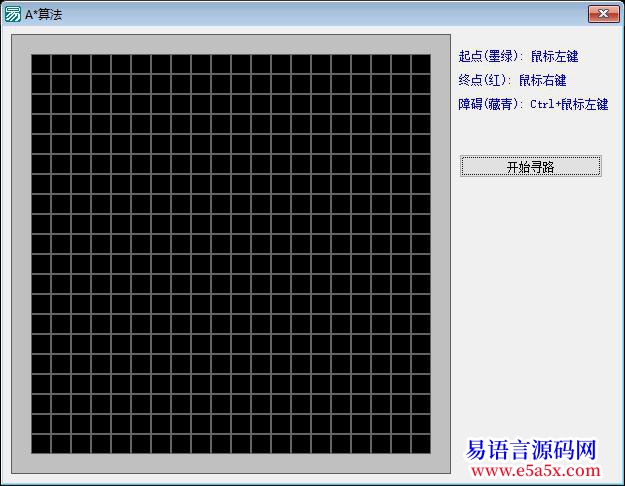Close the A*算法 window
Screen dimensions: 625x486
click(600, 13)
